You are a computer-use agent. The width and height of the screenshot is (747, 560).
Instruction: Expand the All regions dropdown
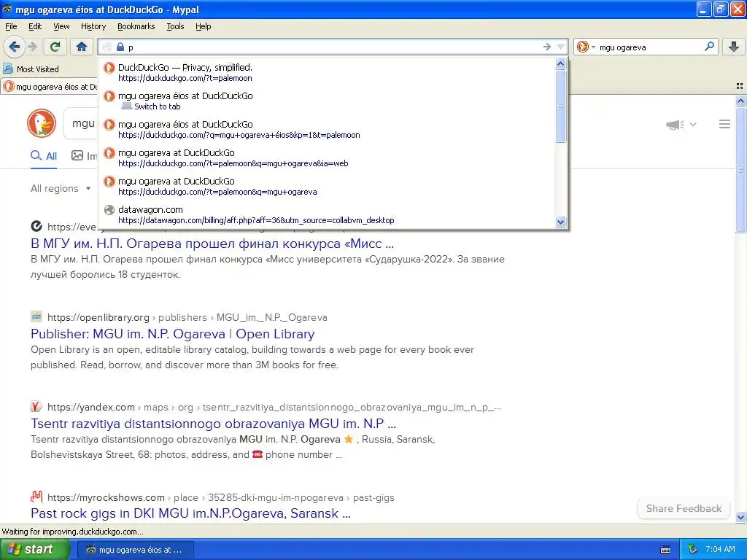(x=61, y=189)
